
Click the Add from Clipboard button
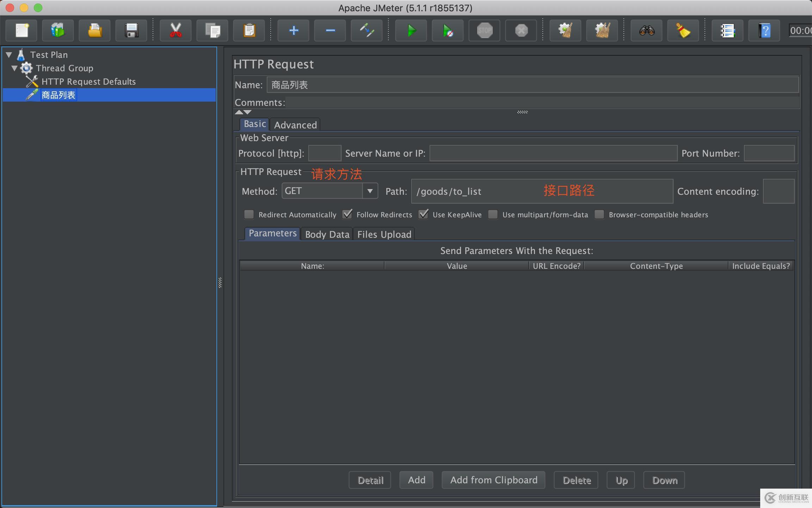click(x=493, y=480)
